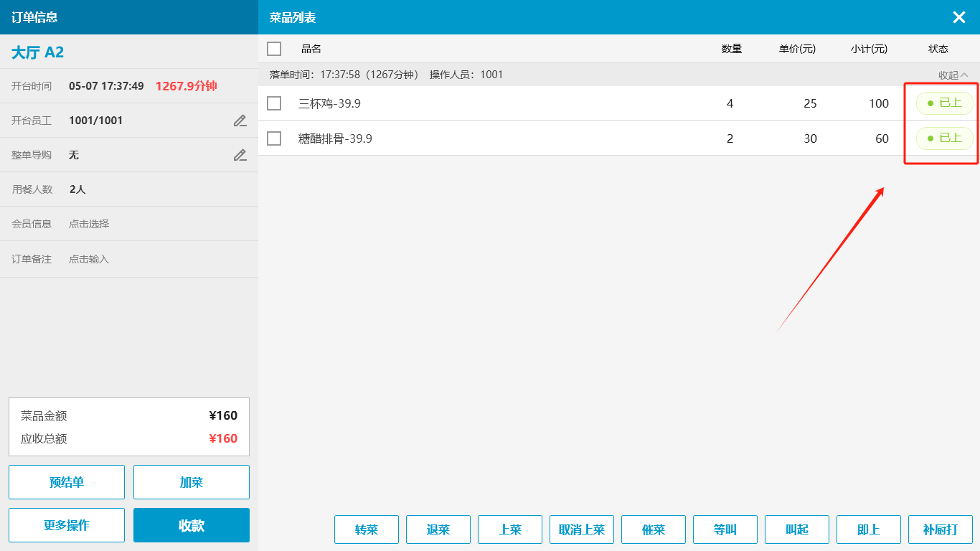This screenshot has height=551, width=980.
Task: Rush the dish with 催菜
Action: coord(654,529)
